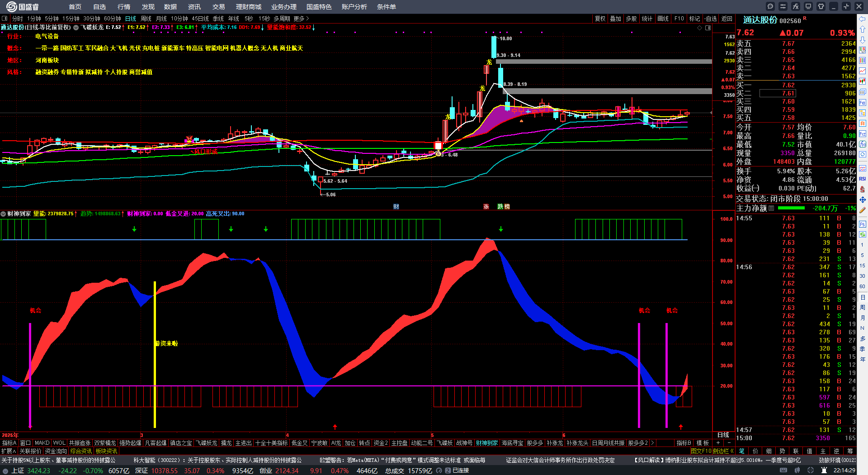Click the 画线 draw-line button
The height and width of the screenshot is (475, 868).
[x=663, y=19]
